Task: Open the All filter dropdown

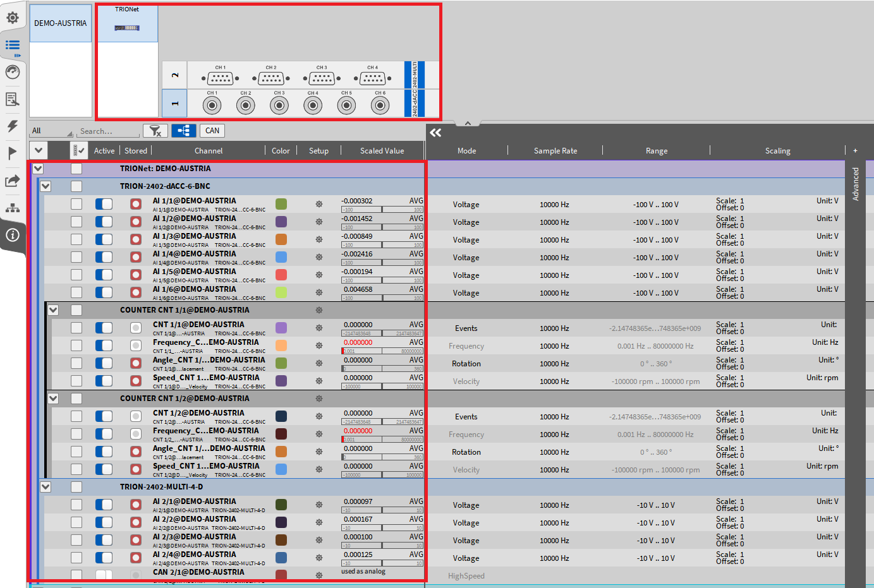Action: (x=52, y=131)
